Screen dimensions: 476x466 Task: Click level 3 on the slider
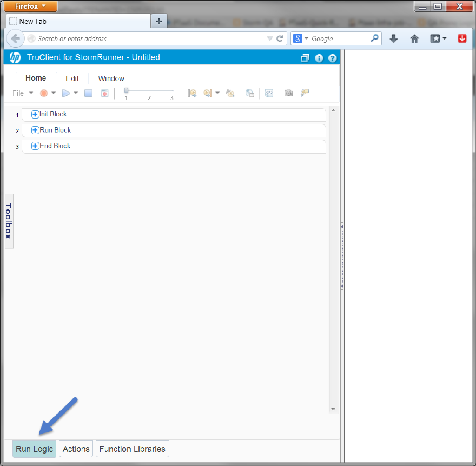[x=172, y=98]
